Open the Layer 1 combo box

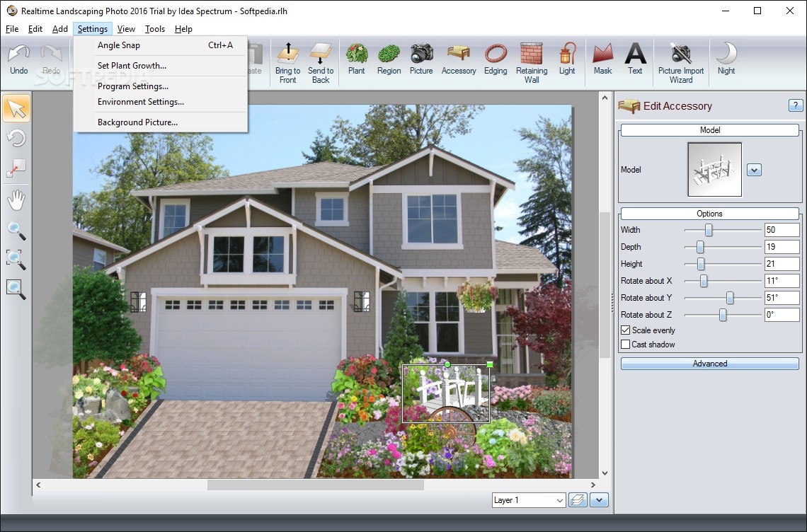point(529,500)
